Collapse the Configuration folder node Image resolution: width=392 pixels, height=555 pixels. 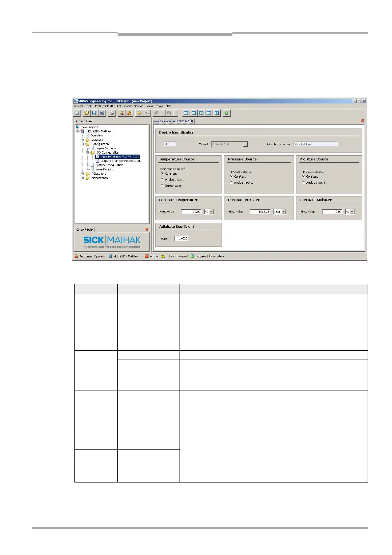[x=82, y=144]
